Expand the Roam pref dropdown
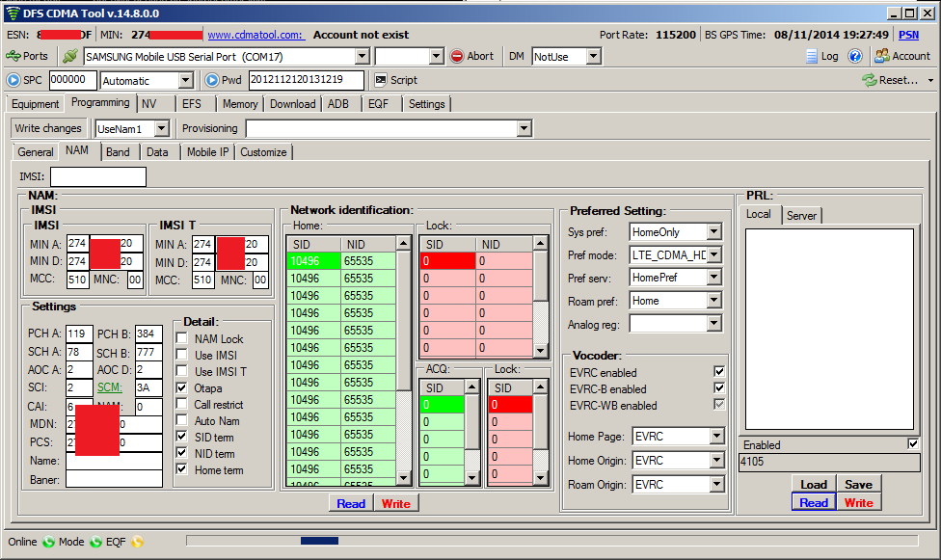This screenshot has width=941, height=560. point(713,300)
